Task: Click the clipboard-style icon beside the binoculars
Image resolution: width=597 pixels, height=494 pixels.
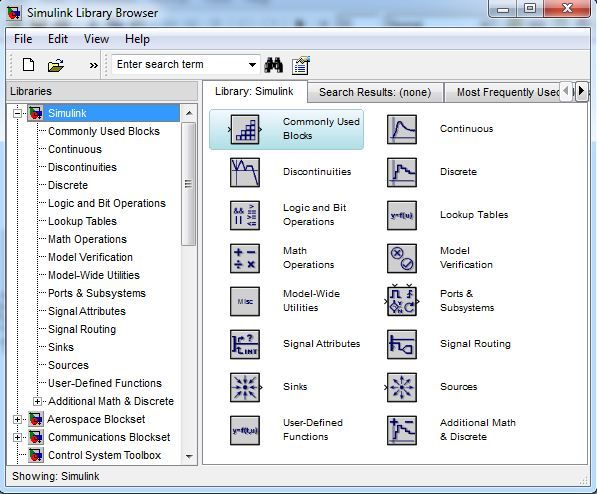Action: [301, 65]
